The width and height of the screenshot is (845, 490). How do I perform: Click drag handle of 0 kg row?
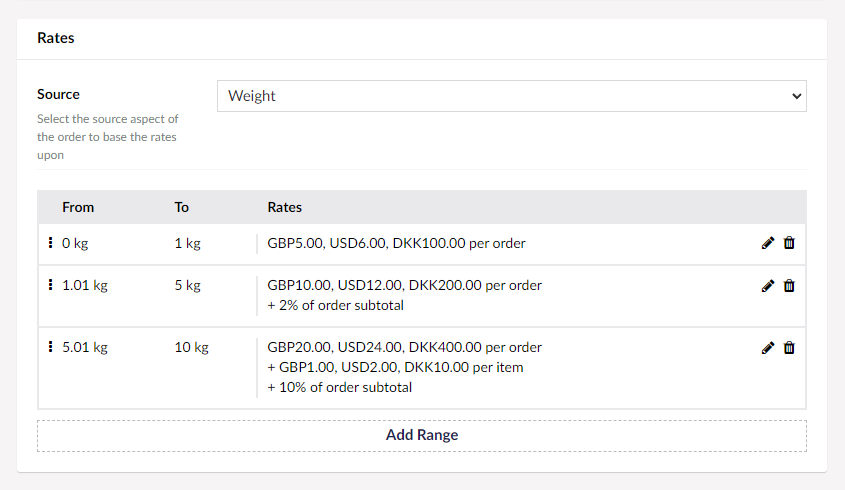50,242
